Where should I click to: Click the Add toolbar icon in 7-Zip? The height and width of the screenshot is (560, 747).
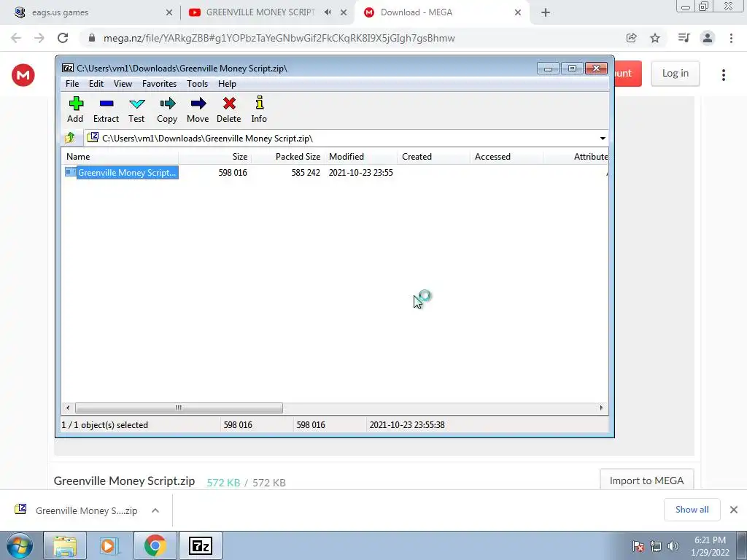click(75, 110)
